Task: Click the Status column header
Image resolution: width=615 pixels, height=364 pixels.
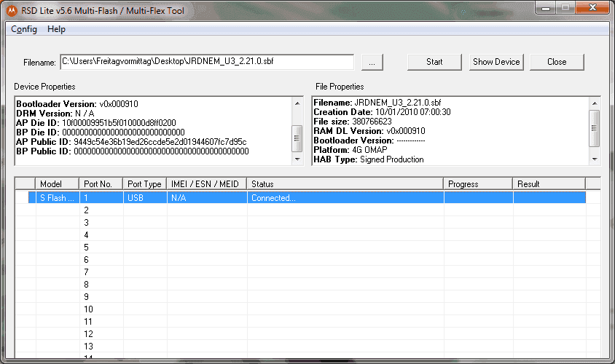Action: tap(345, 183)
